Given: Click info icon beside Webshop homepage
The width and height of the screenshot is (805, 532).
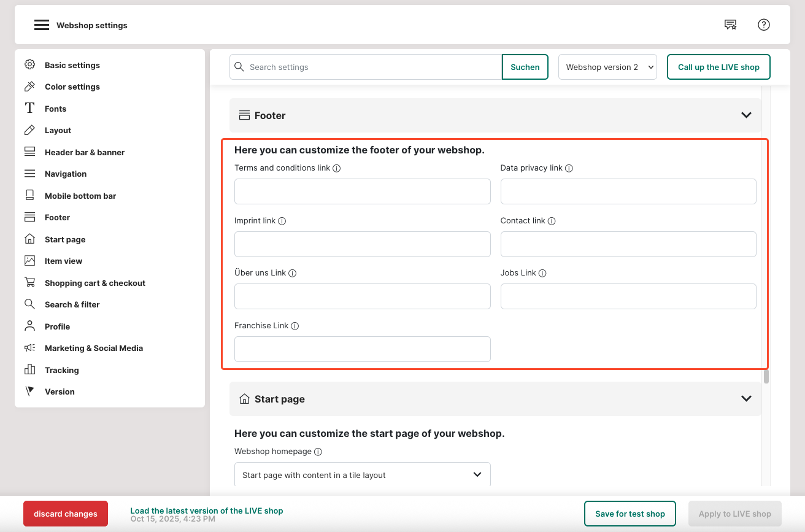Looking at the screenshot, I should (x=318, y=452).
